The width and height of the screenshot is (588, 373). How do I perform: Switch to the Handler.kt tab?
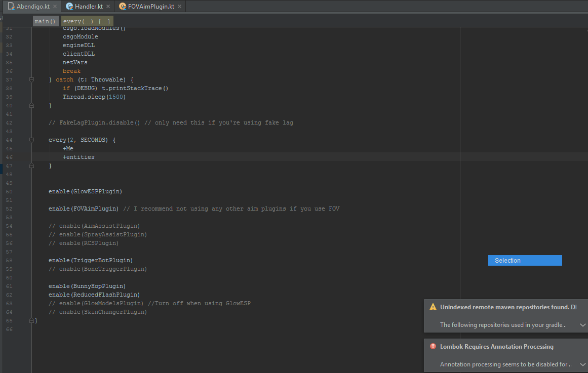88,7
